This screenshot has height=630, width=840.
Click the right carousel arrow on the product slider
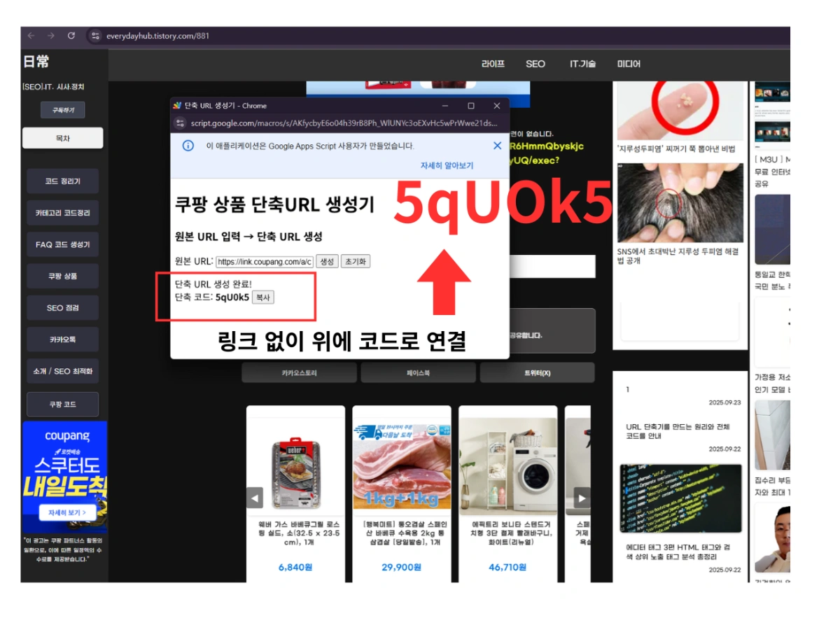tap(581, 498)
